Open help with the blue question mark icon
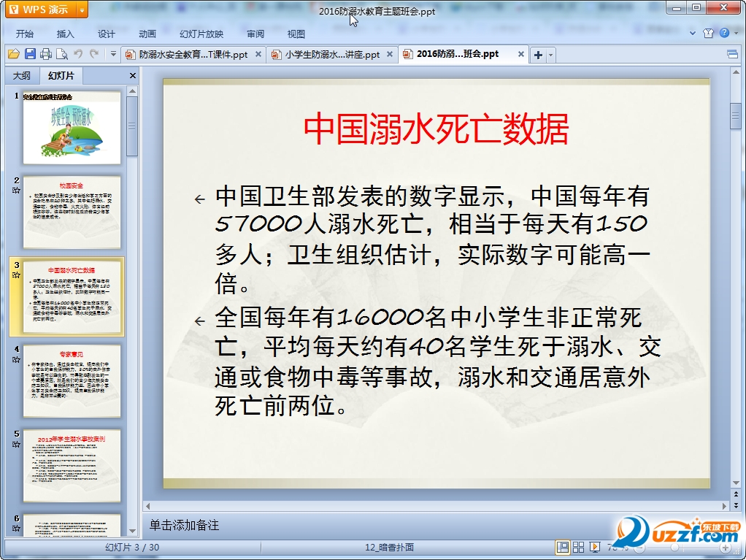Viewport: 746px width, 560px height. point(724,33)
